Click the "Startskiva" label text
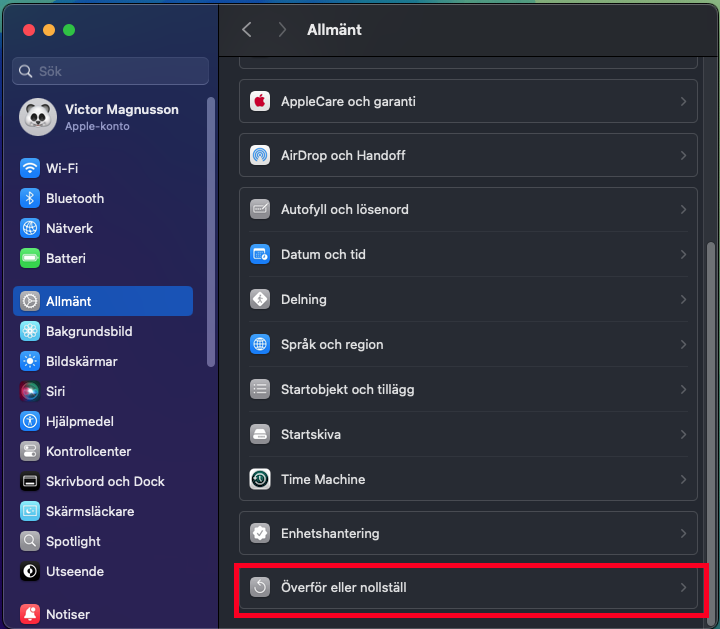Screen dimensions: 720x629 pyautogui.click(x=311, y=434)
